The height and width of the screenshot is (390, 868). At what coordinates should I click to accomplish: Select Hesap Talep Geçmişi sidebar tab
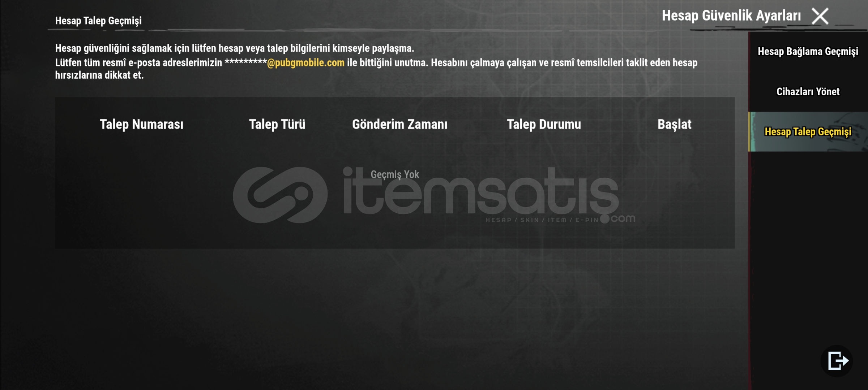(808, 132)
